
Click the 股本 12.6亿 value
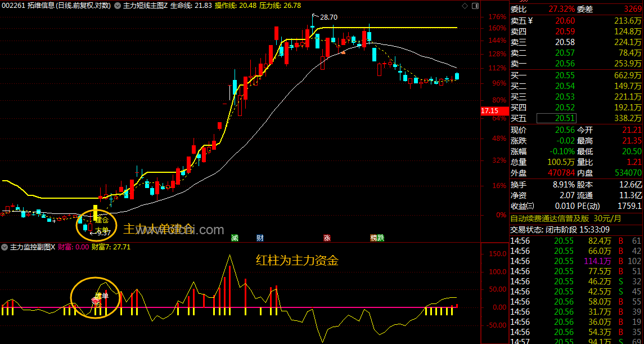(631, 184)
